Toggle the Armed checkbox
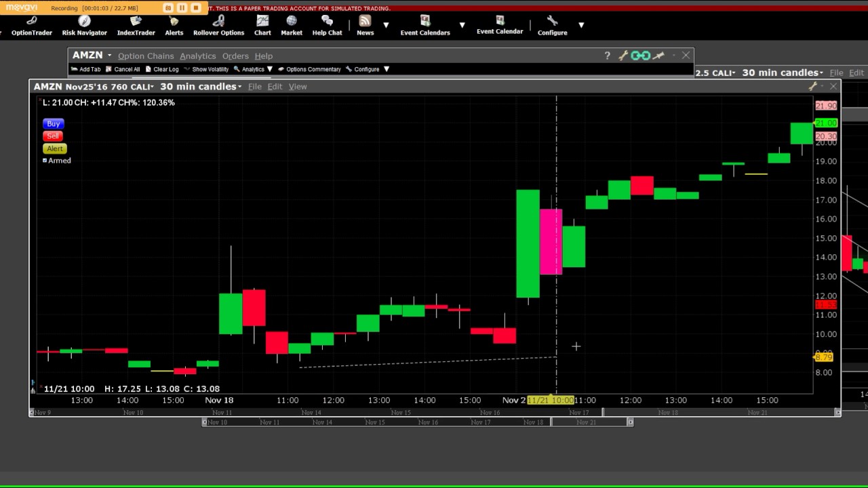This screenshot has height=488, width=868. click(x=45, y=161)
